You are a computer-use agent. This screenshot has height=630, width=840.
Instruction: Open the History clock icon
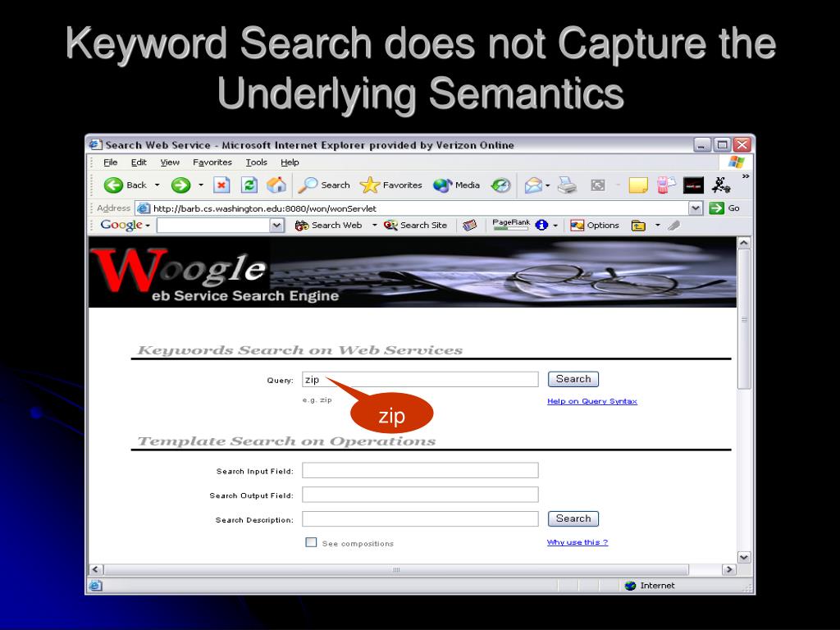point(501,185)
